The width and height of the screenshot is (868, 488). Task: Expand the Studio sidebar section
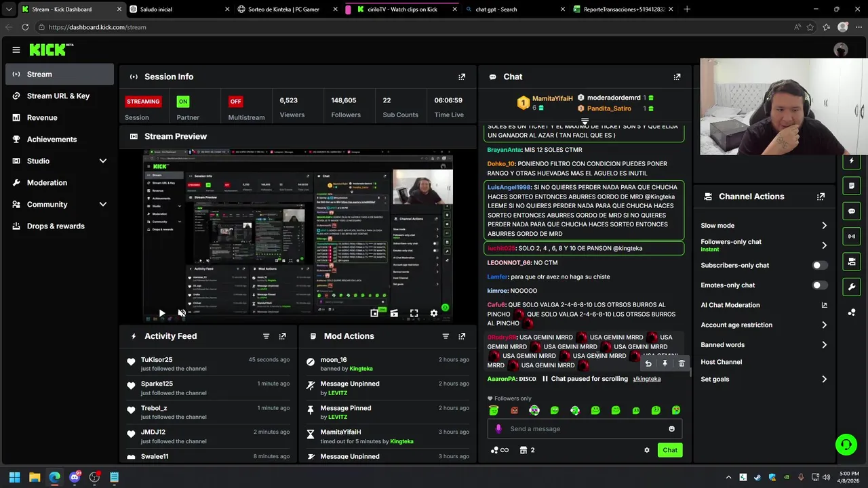[x=60, y=161]
